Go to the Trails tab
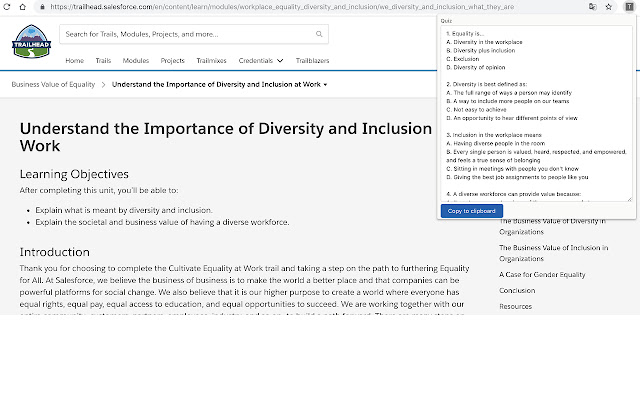 point(103,61)
